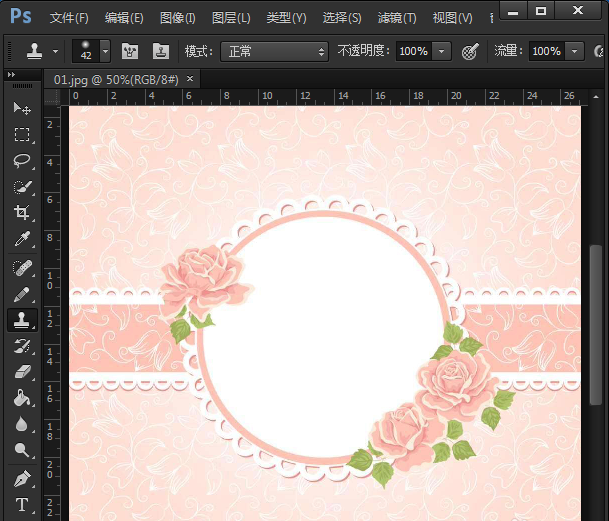Screen dimensions: 609x521
Task: Select the Move tool
Action: coord(22,107)
